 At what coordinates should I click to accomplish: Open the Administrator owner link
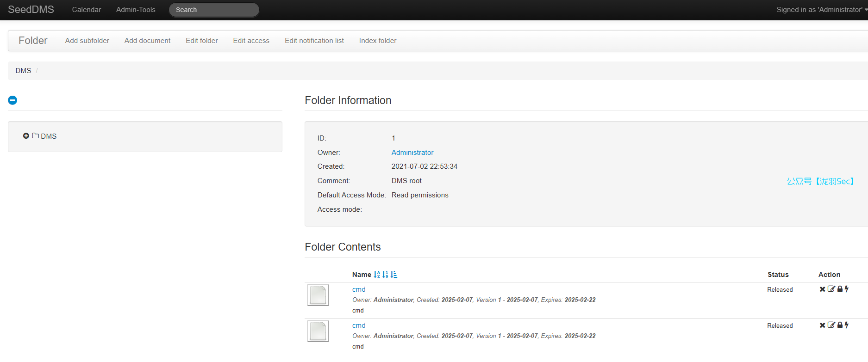click(x=412, y=153)
